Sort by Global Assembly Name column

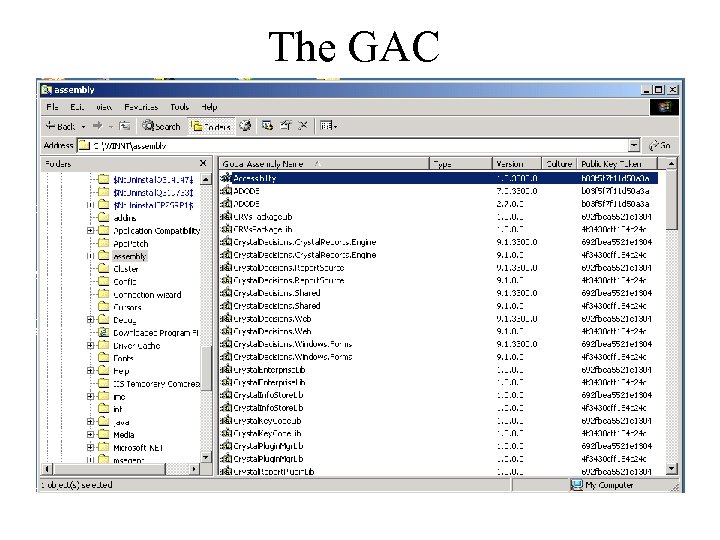coord(324,164)
